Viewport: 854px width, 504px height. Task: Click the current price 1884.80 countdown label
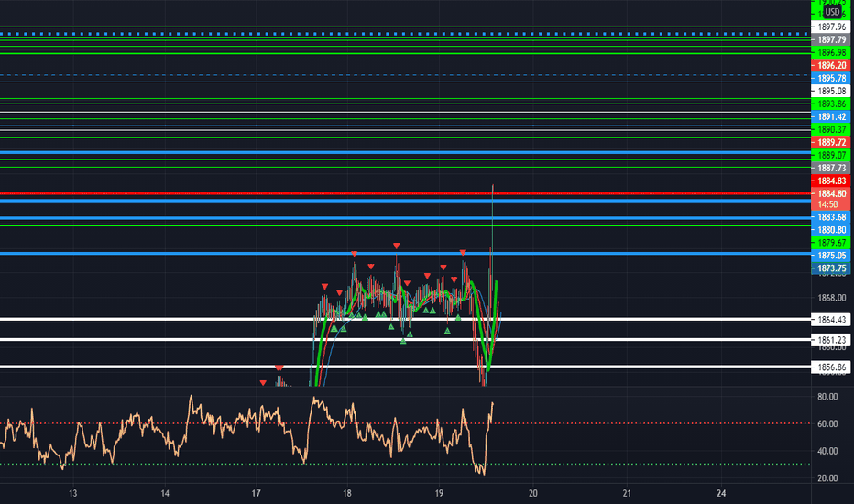[x=830, y=199]
